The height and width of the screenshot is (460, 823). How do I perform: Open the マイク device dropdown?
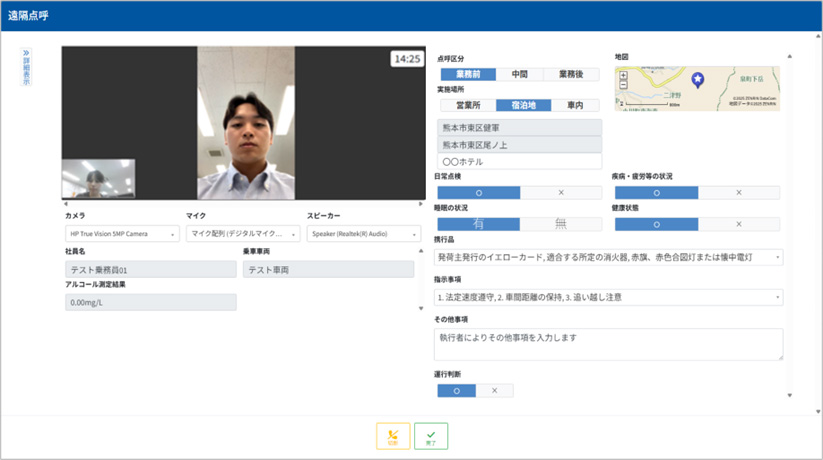[x=242, y=234]
